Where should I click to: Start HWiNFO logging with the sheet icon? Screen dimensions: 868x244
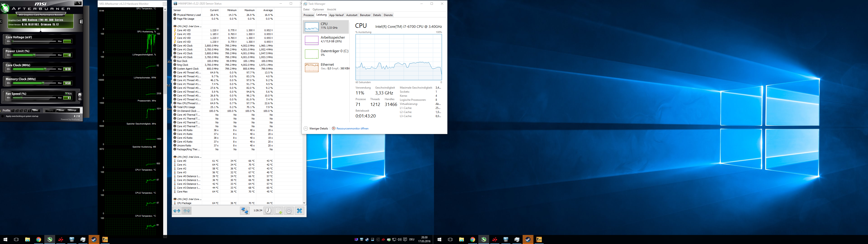279,211
